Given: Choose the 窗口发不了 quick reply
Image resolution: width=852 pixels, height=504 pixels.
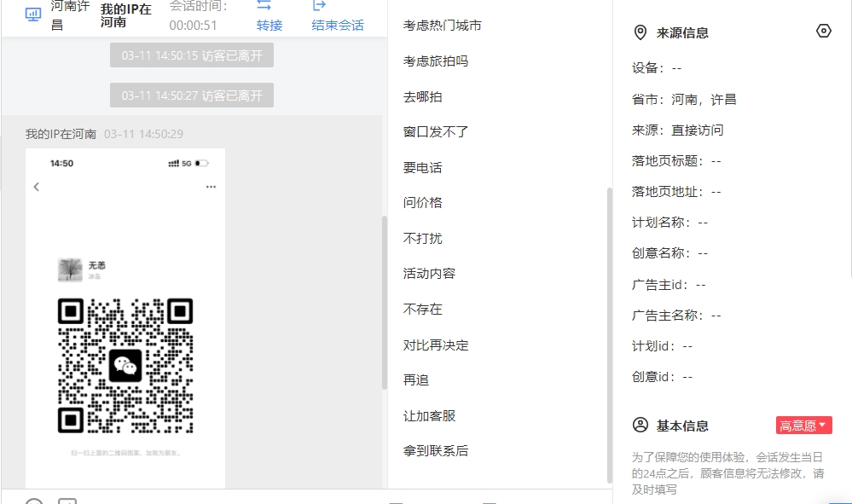Looking at the screenshot, I should coord(436,132).
